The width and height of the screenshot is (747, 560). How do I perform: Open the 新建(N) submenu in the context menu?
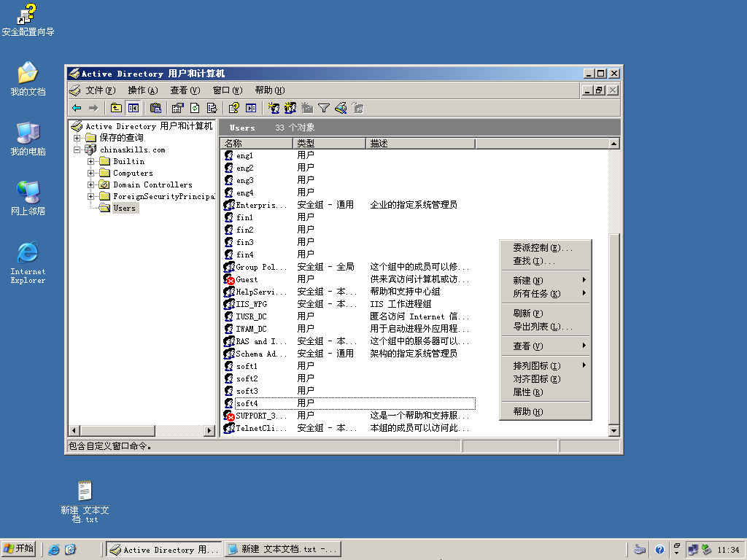pyautogui.click(x=546, y=281)
